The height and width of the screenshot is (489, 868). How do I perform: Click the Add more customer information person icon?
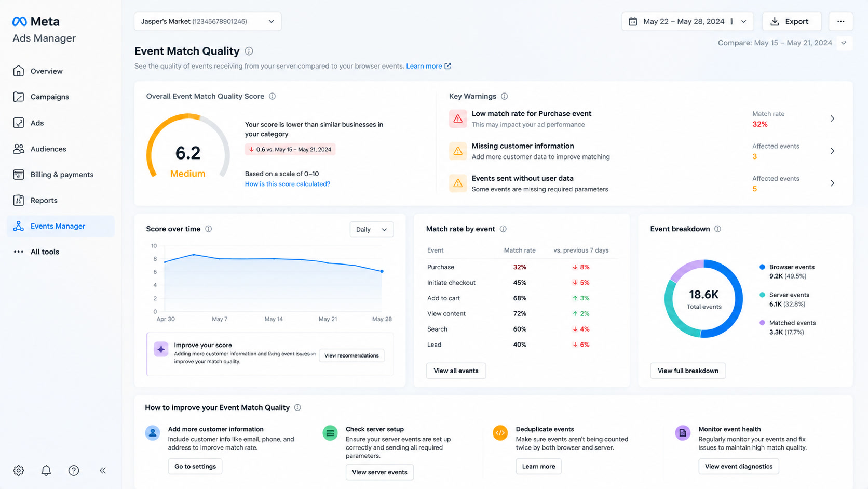click(x=153, y=432)
